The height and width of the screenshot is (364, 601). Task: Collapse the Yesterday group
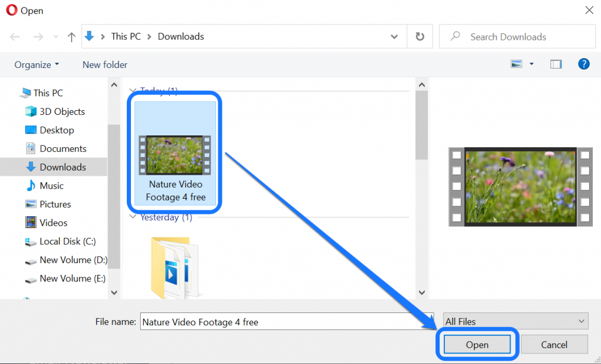coord(133,217)
